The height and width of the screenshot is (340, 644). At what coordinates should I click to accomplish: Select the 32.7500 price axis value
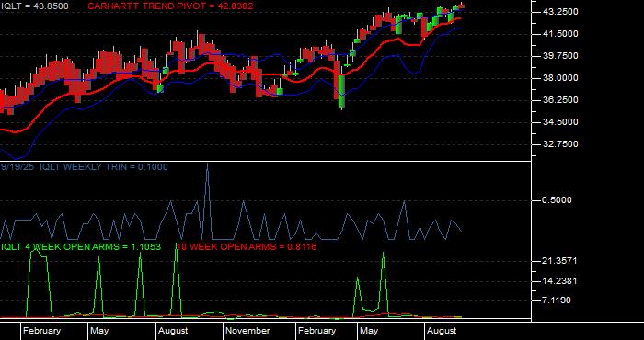click(x=560, y=144)
